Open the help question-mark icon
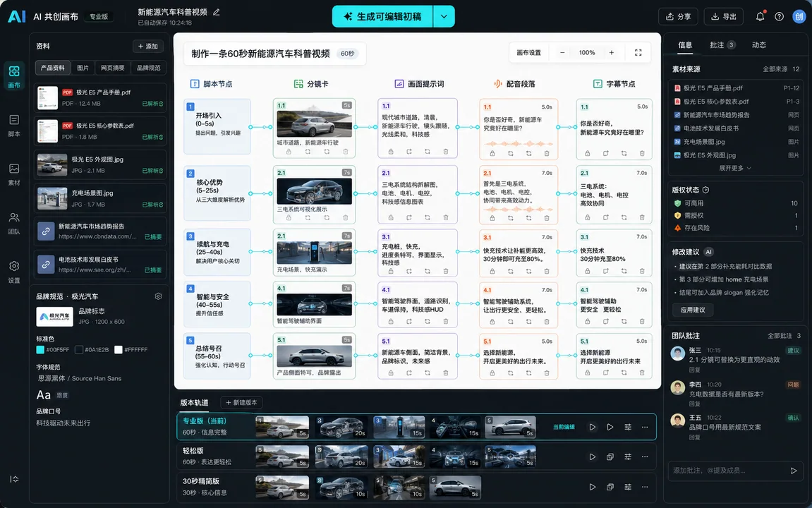 779,16
